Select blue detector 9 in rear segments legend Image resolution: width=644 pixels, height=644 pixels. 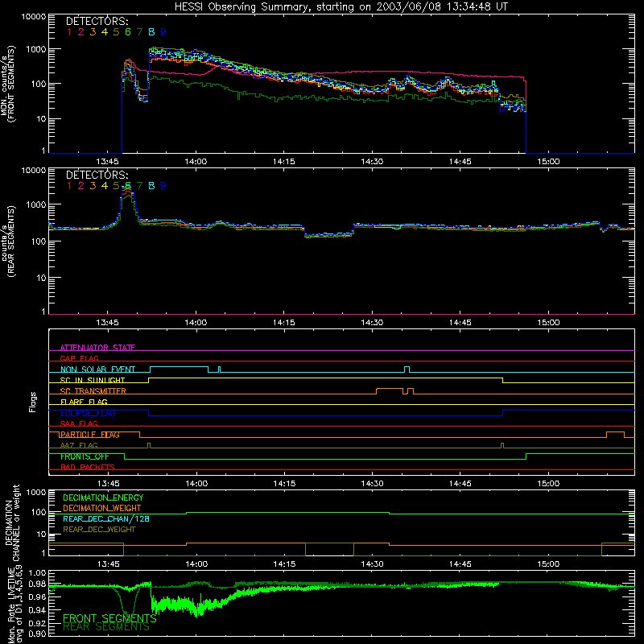163,186
